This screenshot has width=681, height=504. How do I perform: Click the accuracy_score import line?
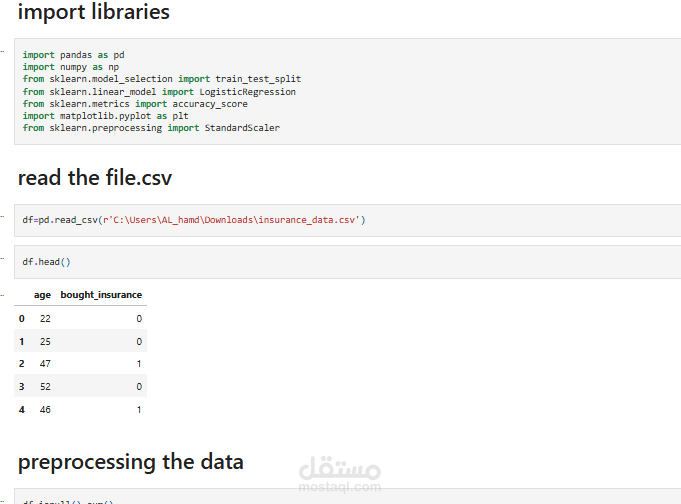click(x=135, y=104)
